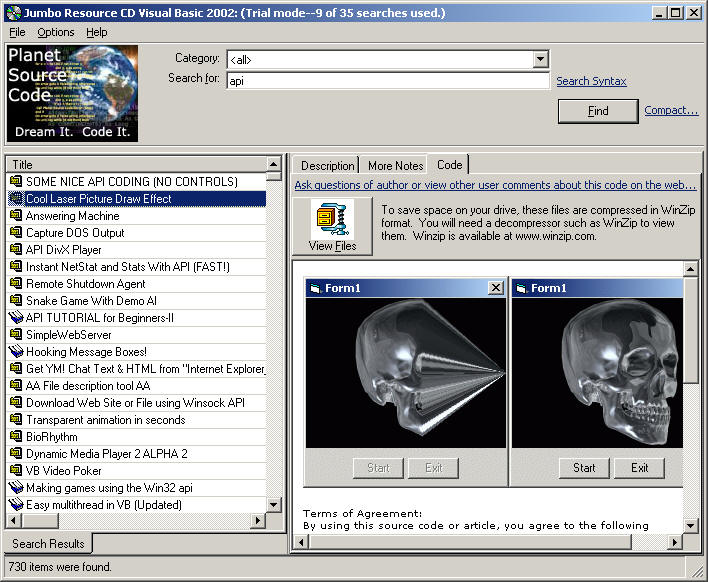Select 'Answering Machine' in results list
The width and height of the screenshot is (708, 582).
136,216
